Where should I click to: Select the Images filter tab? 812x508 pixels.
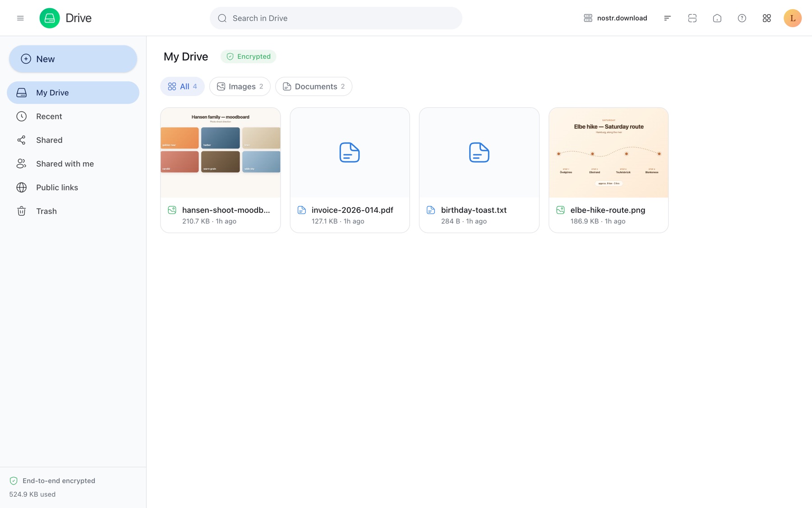tap(240, 86)
